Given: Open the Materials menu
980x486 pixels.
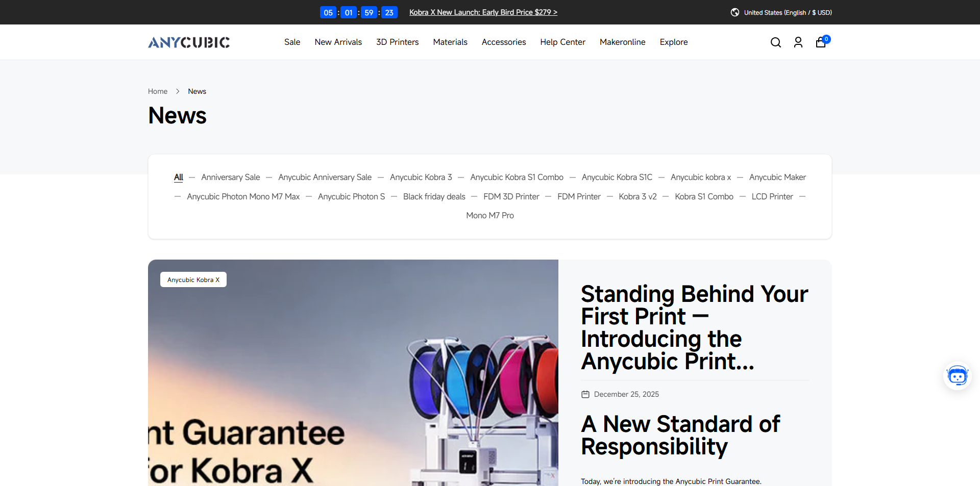Looking at the screenshot, I should tap(450, 42).
